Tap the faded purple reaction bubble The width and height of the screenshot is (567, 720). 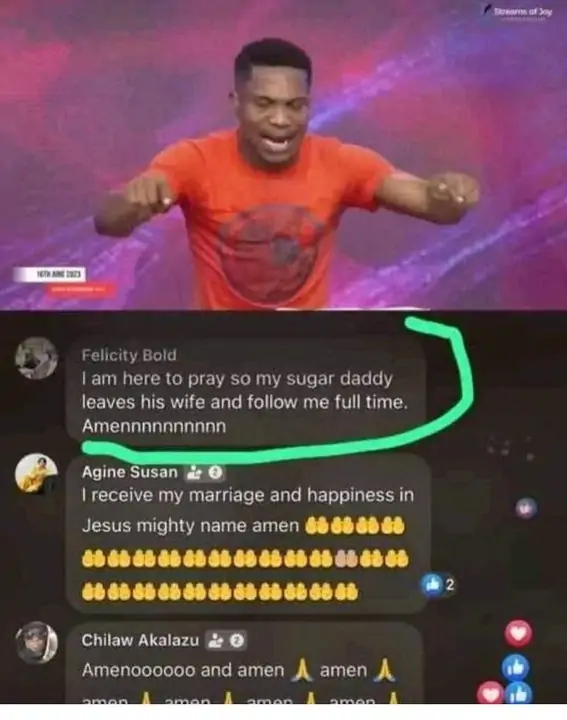(x=526, y=508)
